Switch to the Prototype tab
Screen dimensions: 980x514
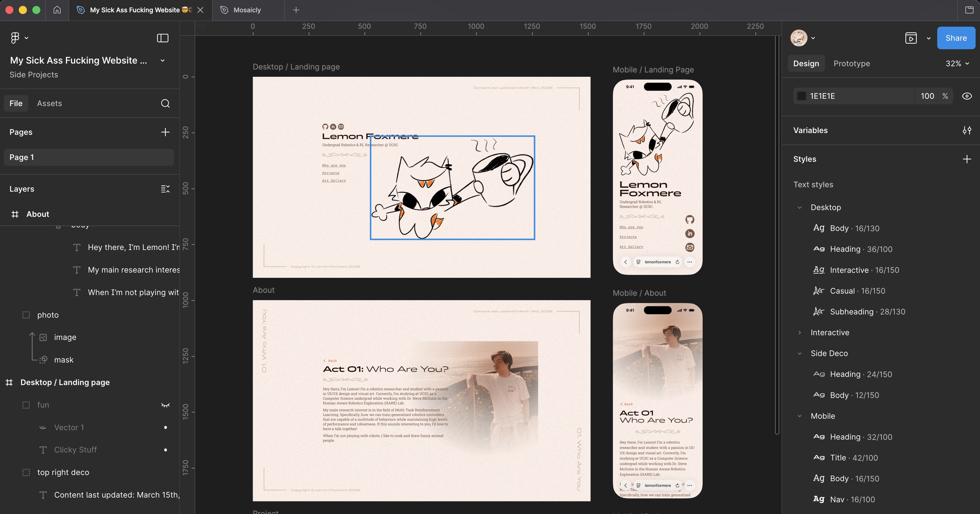coord(851,64)
